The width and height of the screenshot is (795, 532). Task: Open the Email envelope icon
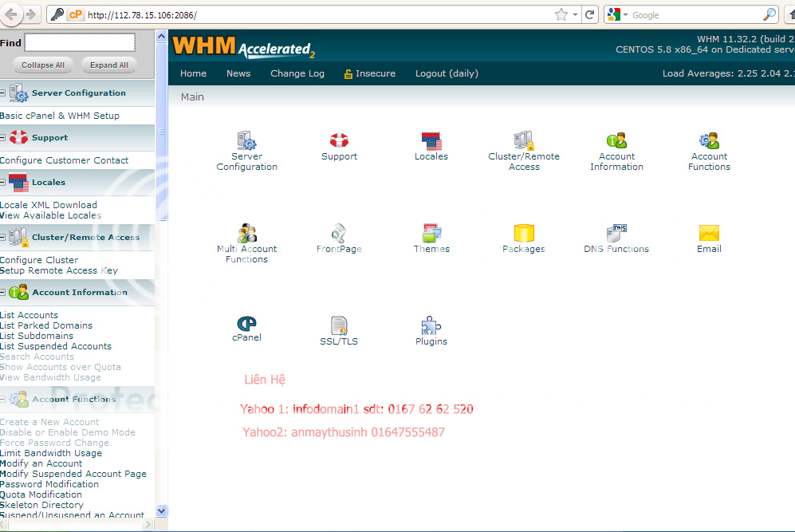click(709, 233)
